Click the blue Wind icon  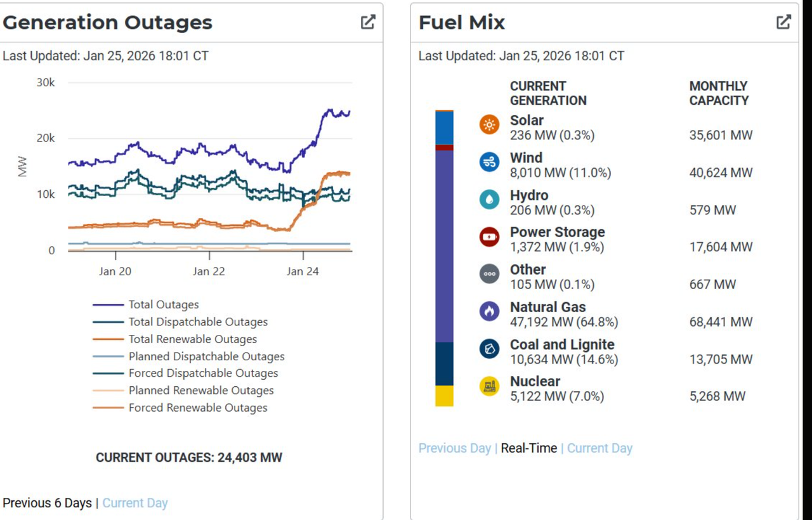click(489, 162)
